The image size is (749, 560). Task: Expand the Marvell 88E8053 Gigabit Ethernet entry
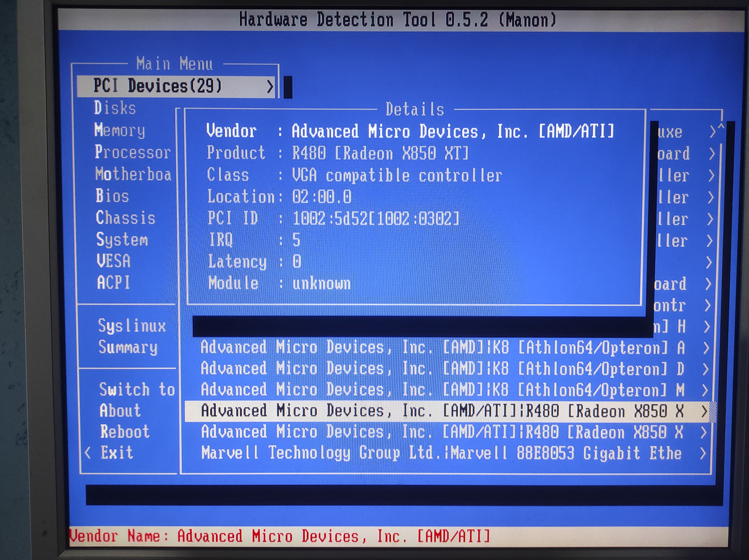[703, 454]
